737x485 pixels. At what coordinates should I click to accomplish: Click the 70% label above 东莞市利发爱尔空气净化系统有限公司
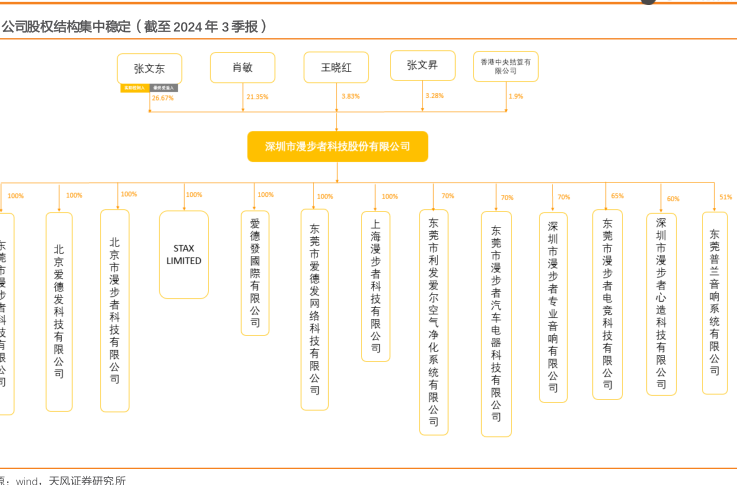(448, 196)
